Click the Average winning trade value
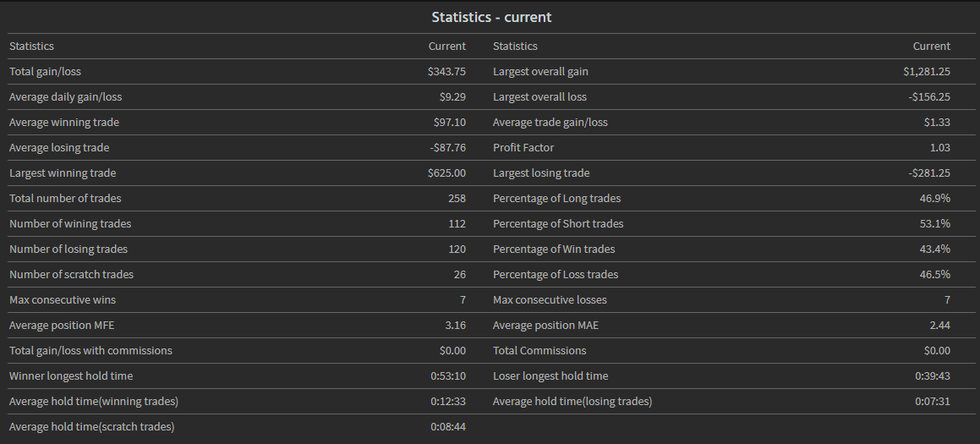980x444 pixels. [449, 123]
